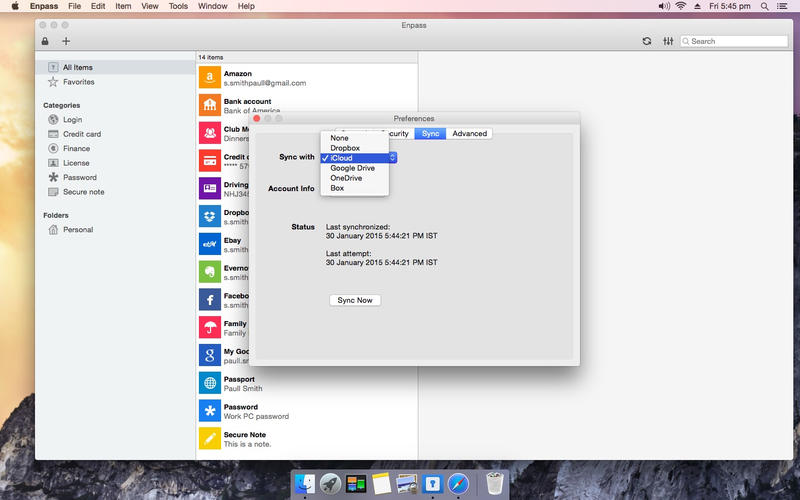Launch Safari from the Dock
The image size is (800, 500).
click(x=458, y=484)
